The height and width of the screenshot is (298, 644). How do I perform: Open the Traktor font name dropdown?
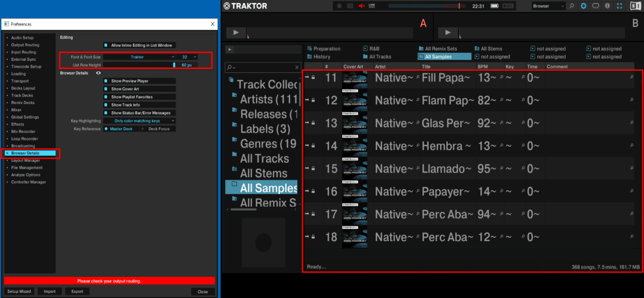139,57
